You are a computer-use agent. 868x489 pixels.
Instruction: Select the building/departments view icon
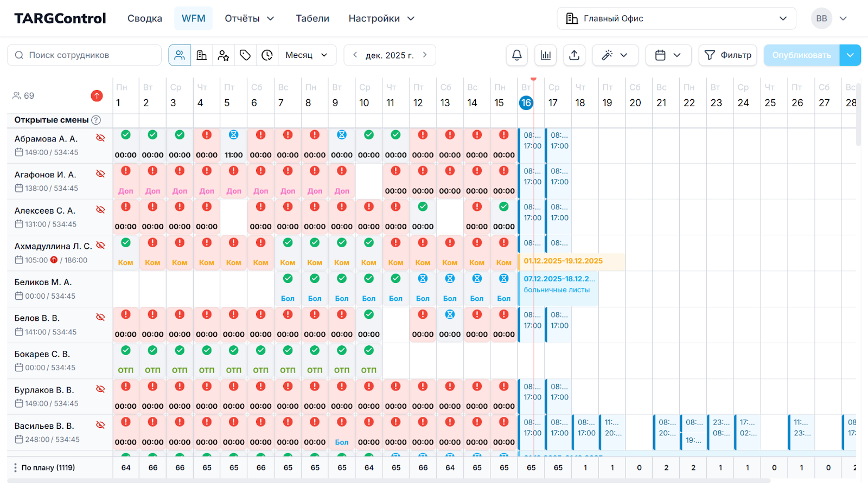pos(201,55)
